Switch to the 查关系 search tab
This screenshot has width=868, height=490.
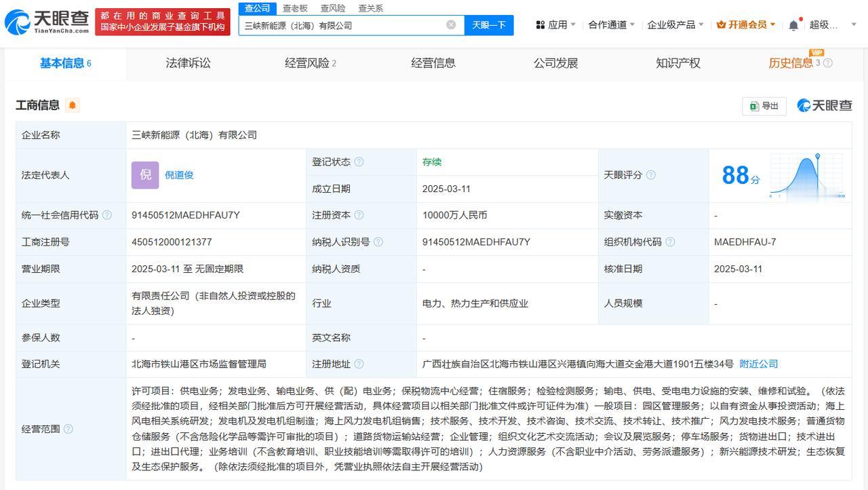point(371,8)
